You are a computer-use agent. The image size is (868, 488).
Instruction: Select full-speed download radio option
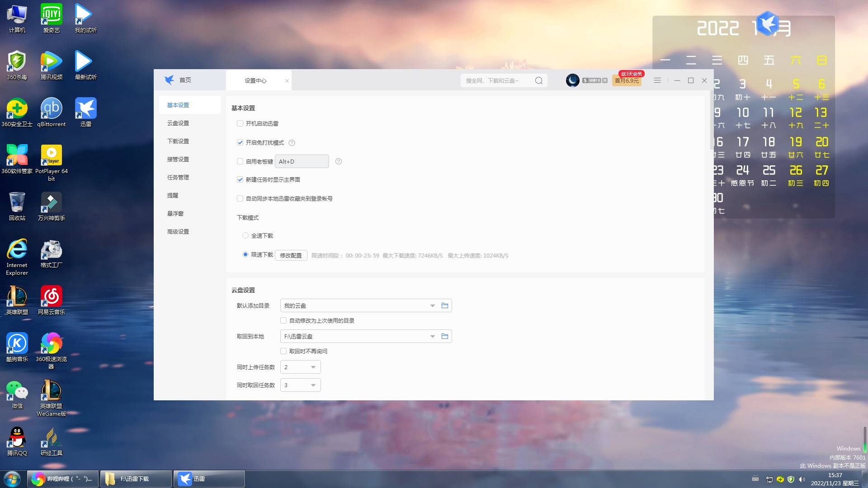[245, 236]
